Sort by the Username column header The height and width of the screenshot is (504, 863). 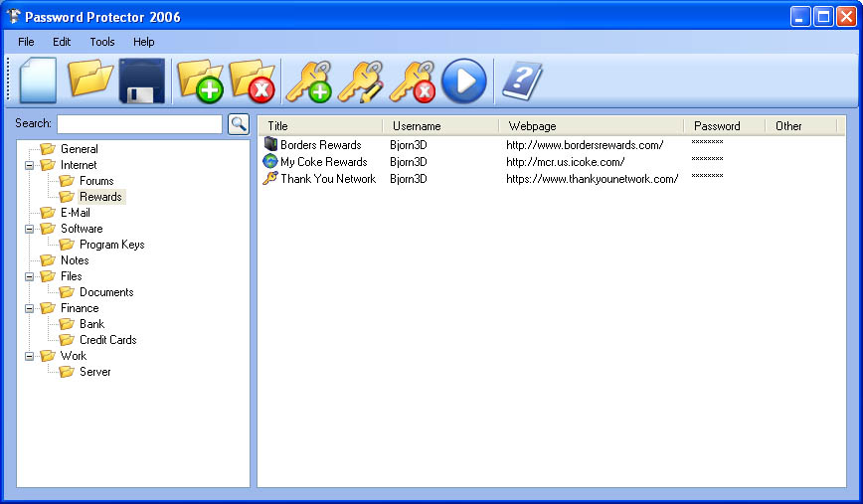pos(440,126)
